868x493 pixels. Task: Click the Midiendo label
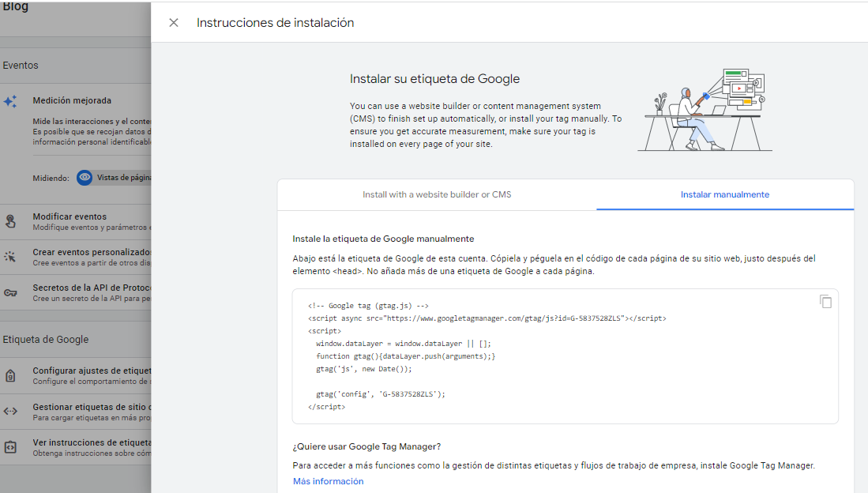tap(51, 179)
